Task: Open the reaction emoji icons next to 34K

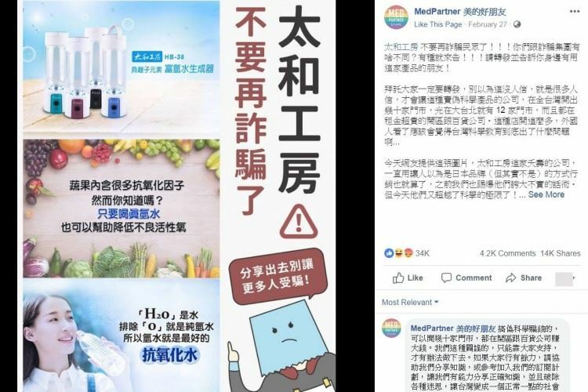Action: pos(398,253)
